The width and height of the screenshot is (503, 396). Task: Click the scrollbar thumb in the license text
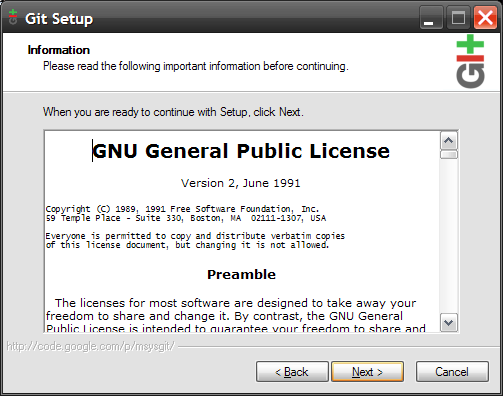pyautogui.click(x=449, y=155)
